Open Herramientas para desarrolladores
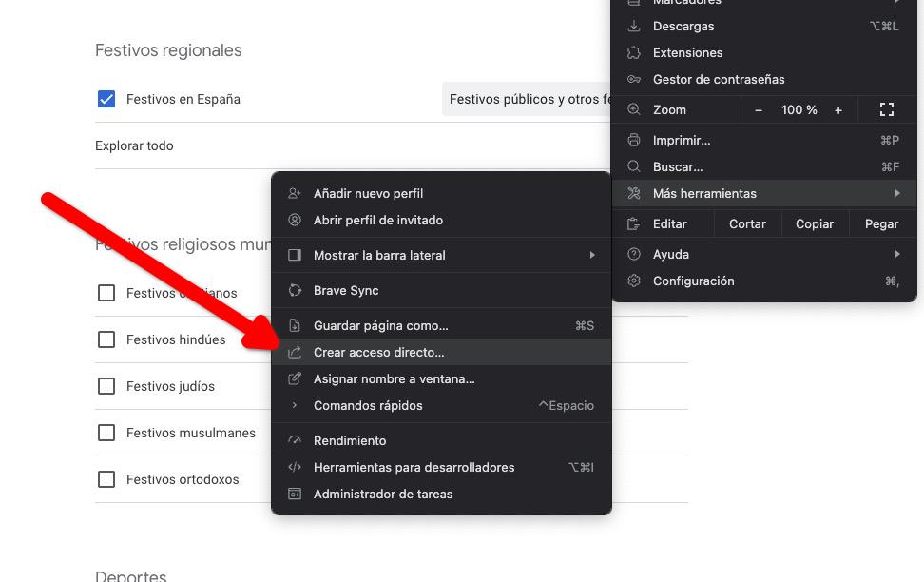 click(x=441, y=467)
